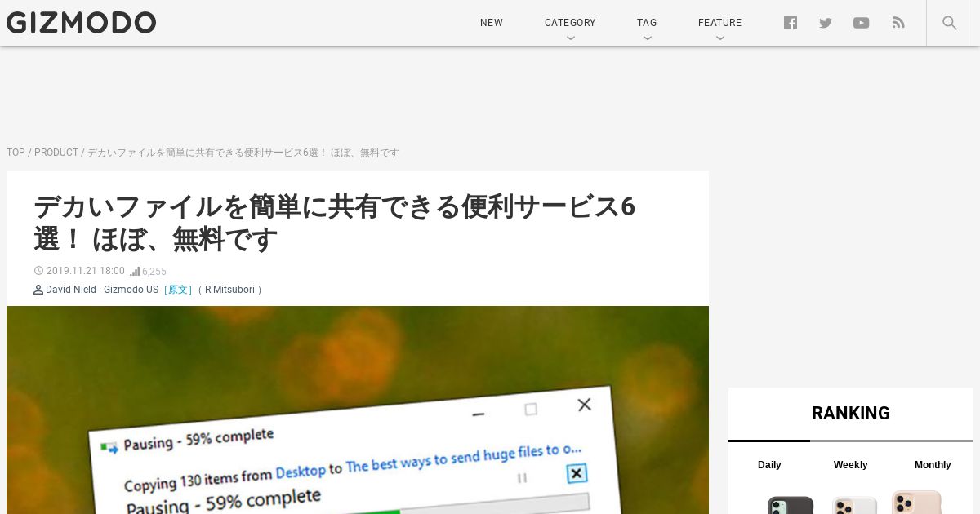Click the date 2019.11.21 18:00
This screenshot has width=980, height=514.
pyautogui.click(x=85, y=271)
